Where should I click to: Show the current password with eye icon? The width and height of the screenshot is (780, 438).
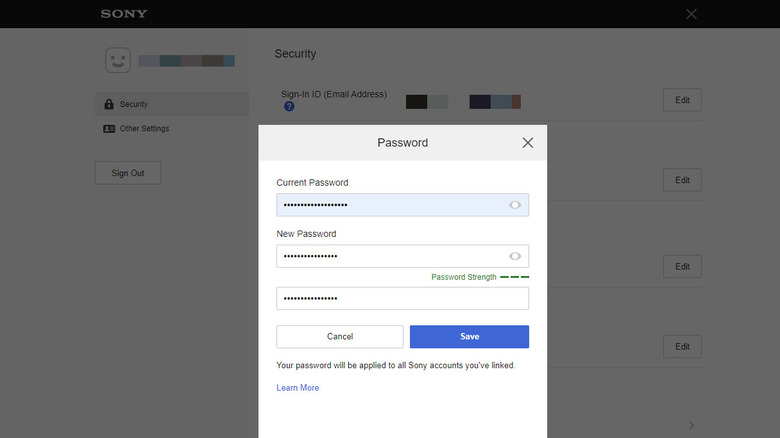click(x=515, y=205)
